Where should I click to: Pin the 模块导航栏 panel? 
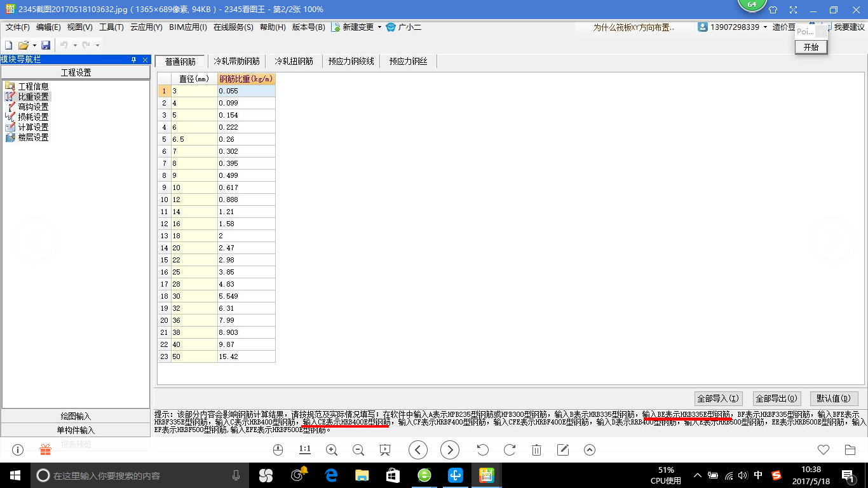133,60
